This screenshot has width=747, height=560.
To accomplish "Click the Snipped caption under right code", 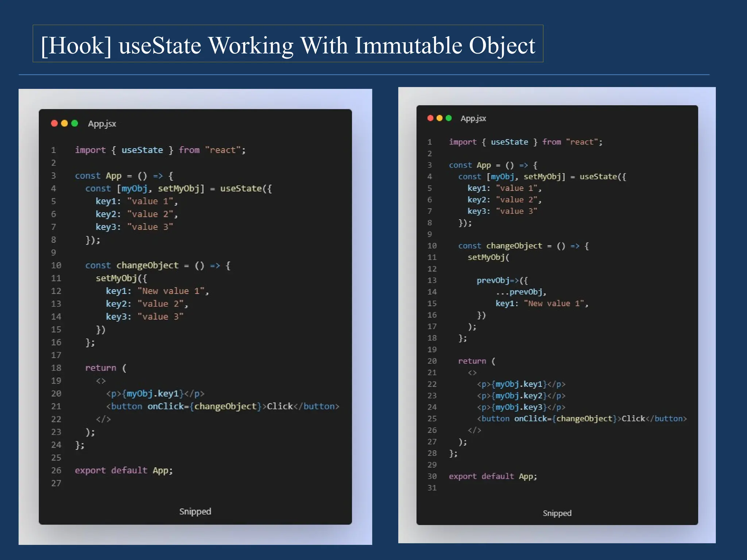I will (x=557, y=513).
